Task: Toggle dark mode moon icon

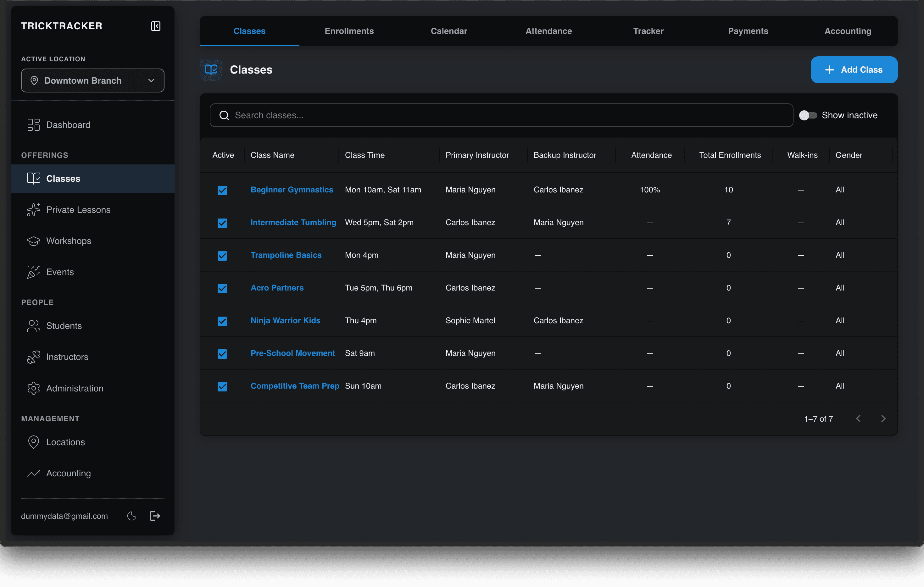Action: [131, 516]
